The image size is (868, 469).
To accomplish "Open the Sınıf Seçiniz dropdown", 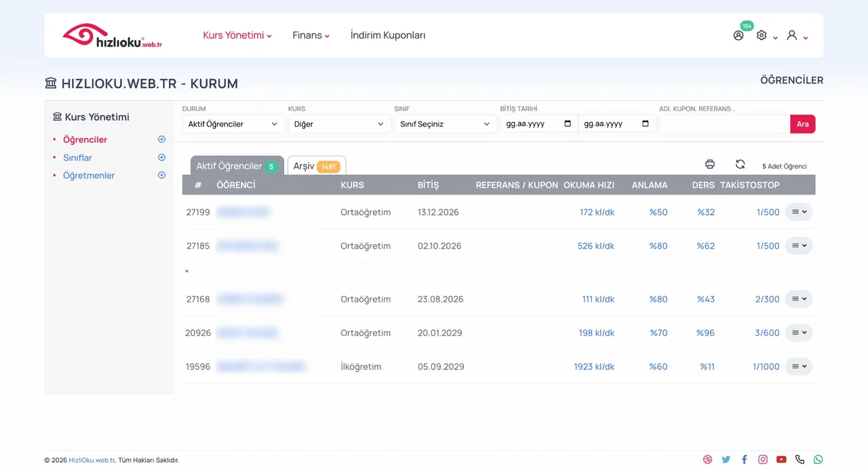I will [x=446, y=124].
